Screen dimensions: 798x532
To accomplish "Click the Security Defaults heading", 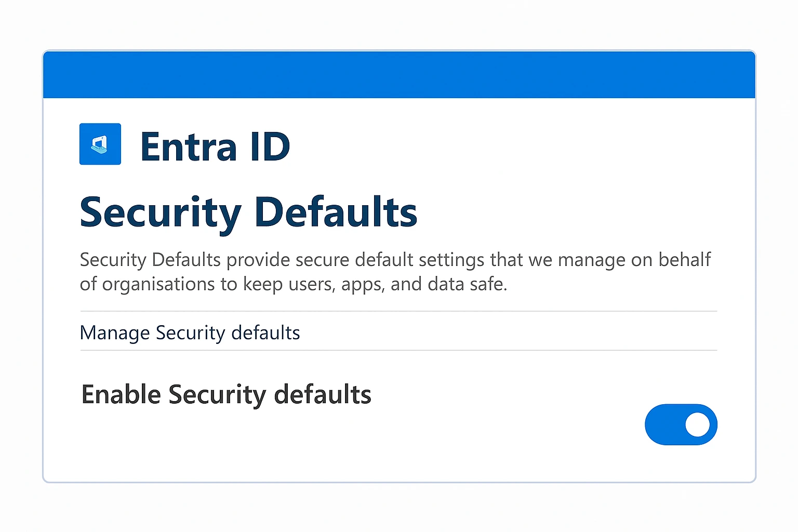I will (x=248, y=213).
